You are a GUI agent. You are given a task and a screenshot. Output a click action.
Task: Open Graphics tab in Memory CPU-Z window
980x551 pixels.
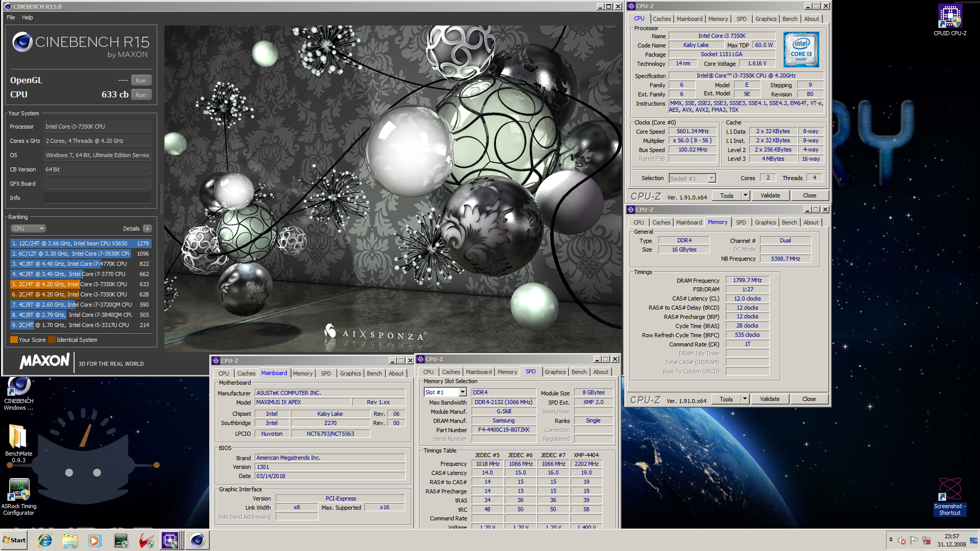point(765,222)
